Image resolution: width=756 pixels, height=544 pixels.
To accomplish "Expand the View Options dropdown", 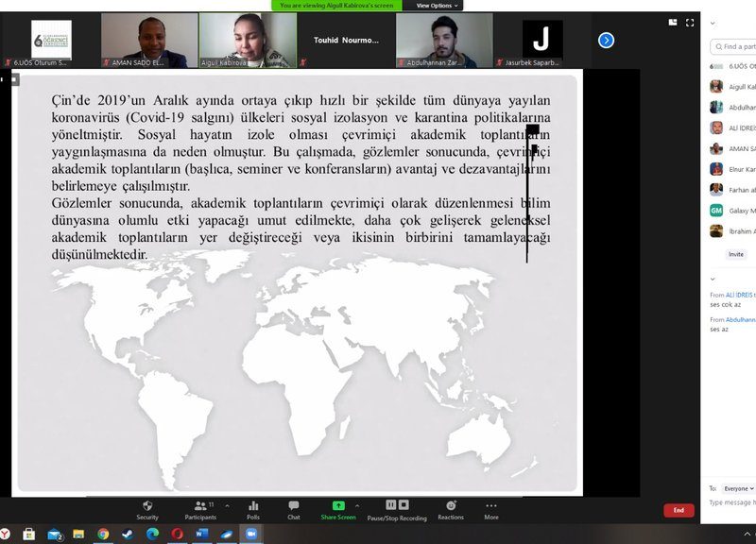I will coord(438,6).
